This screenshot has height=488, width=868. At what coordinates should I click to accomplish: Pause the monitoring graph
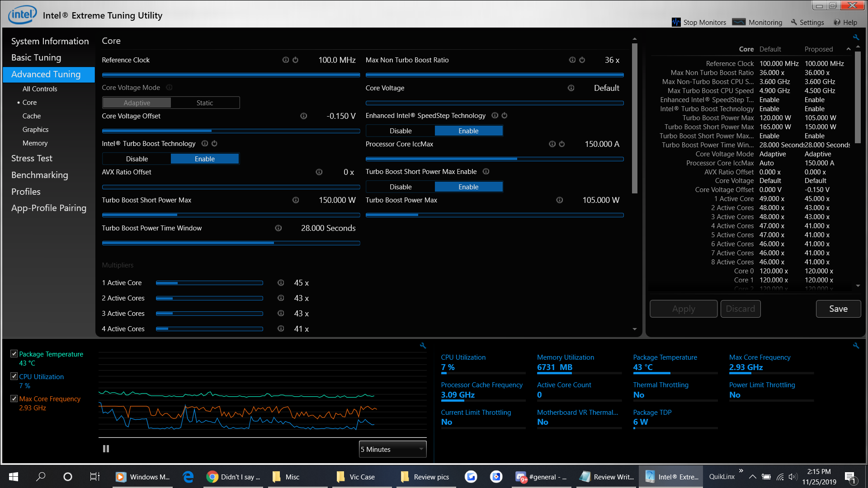point(106,449)
